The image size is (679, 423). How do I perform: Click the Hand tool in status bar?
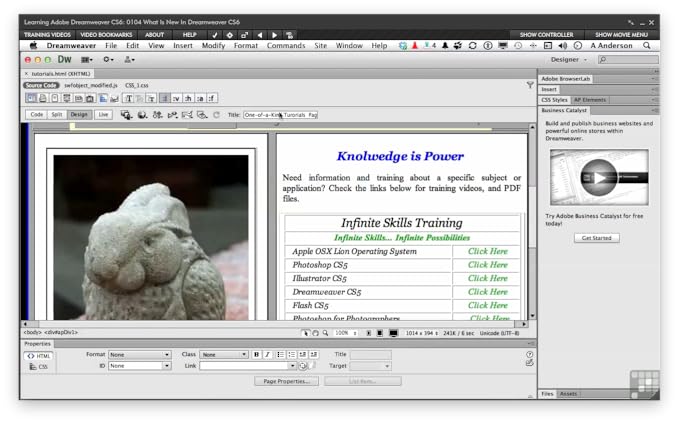(316, 333)
